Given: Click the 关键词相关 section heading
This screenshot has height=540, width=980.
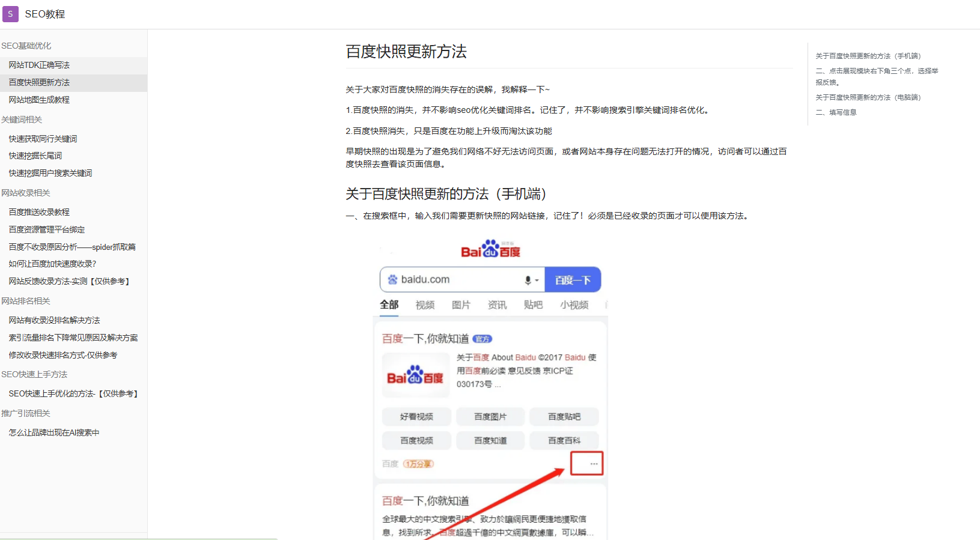Looking at the screenshot, I should [22, 120].
